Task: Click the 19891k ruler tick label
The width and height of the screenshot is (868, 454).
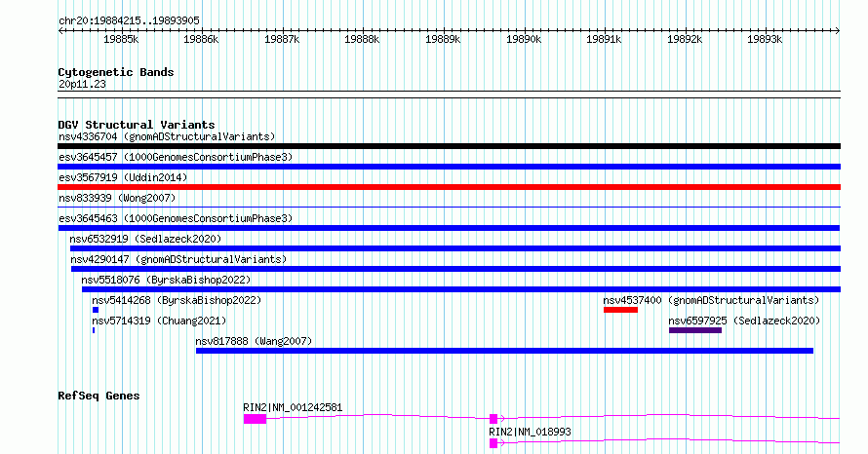Action: (604, 39)
